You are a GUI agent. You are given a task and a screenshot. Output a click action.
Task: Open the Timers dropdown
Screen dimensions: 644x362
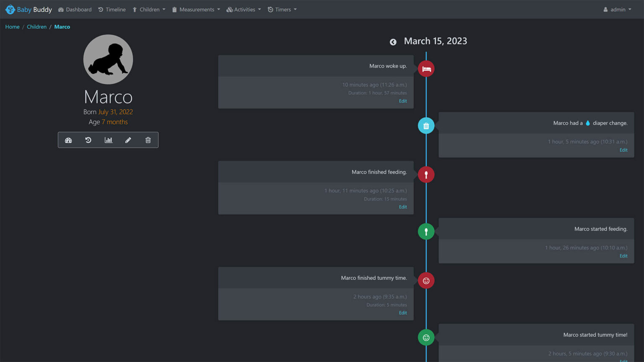[282, 9]
